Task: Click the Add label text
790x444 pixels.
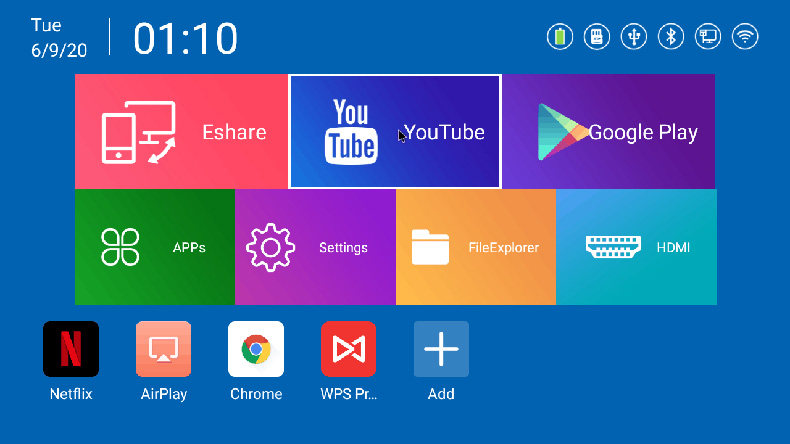Action: click(x=441, y=394)
